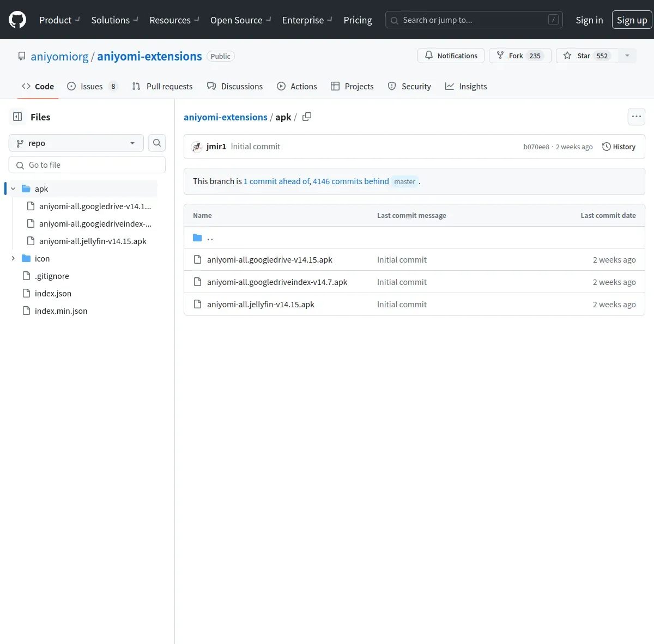Focus the Search or jump to field

click(474, 20)
